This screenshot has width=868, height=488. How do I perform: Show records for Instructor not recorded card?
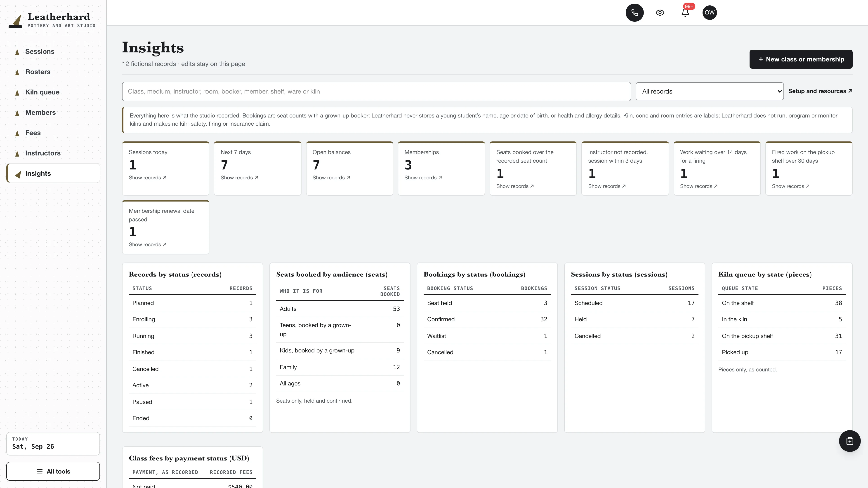pos(607,186)
